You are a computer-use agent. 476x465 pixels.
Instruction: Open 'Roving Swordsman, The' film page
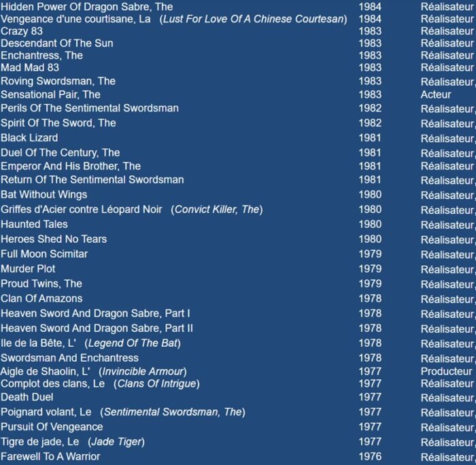(x=58, y=81)
